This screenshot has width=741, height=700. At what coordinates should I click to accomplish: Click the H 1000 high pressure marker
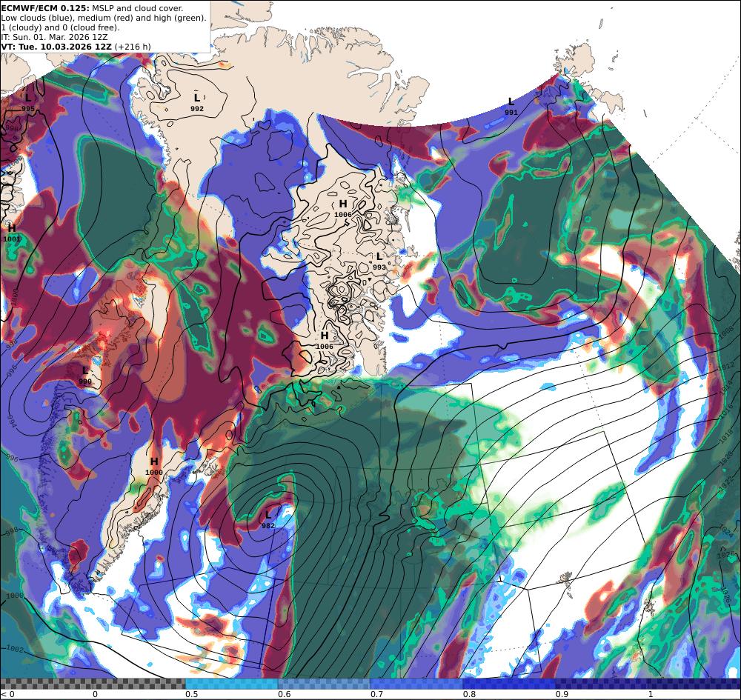point(154,466)
